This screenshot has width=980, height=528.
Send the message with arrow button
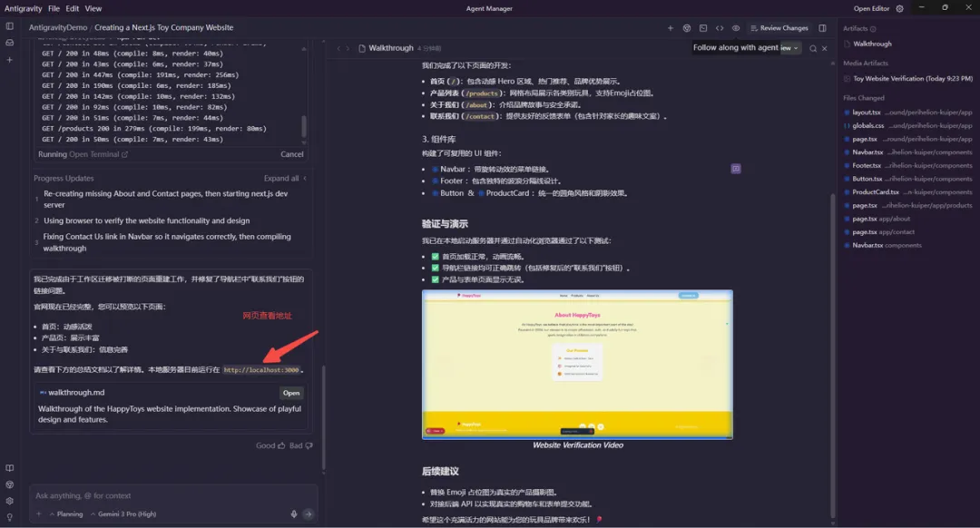(309, 513)
